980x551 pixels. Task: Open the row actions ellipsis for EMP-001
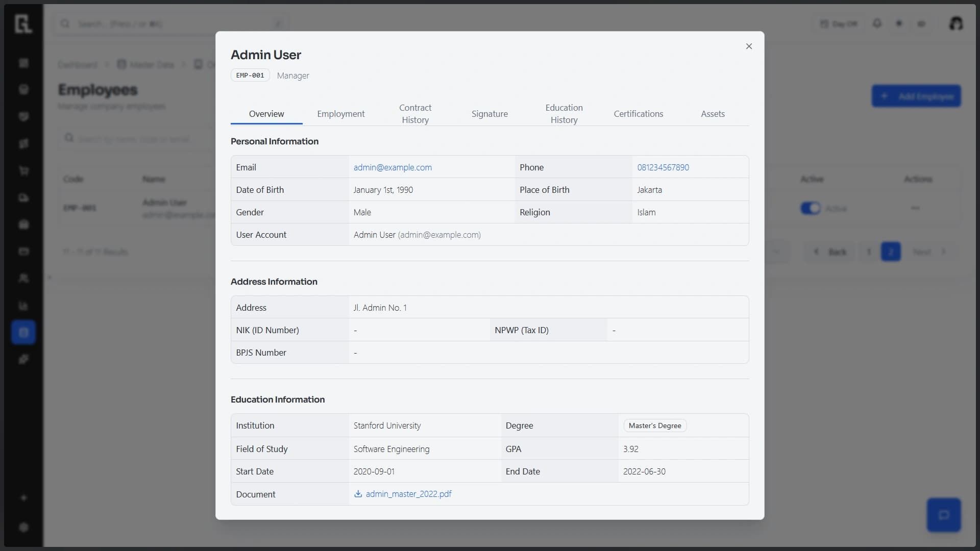coord(915,208)
